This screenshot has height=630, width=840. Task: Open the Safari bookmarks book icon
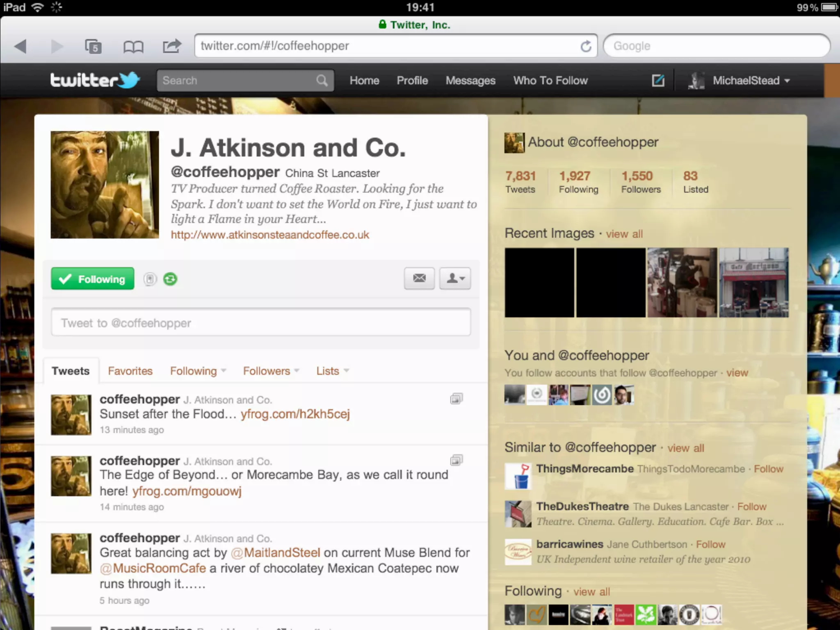pyautogui.click(x=133, y=47)
